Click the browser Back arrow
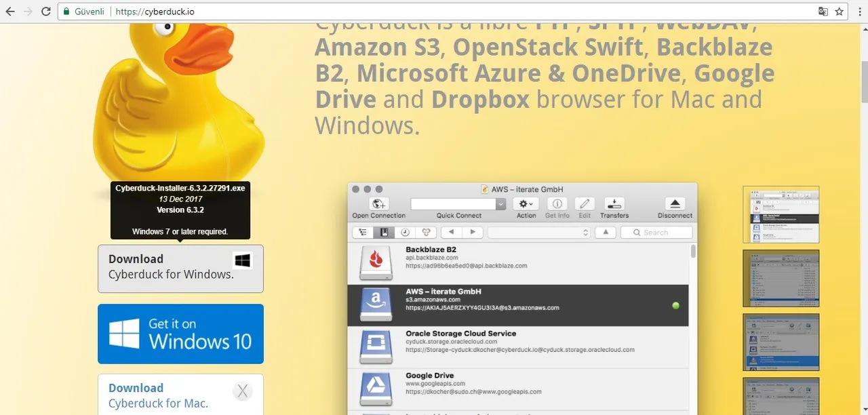The height and width of the screenshot is (415, 868). pos(10,12)
